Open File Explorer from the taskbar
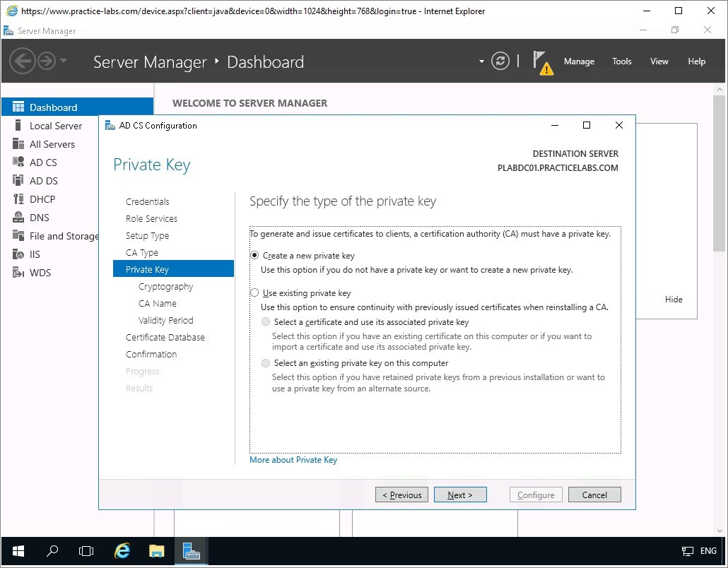Image resolution: width=728 pixels, height=568 pixels. (156, 551)
